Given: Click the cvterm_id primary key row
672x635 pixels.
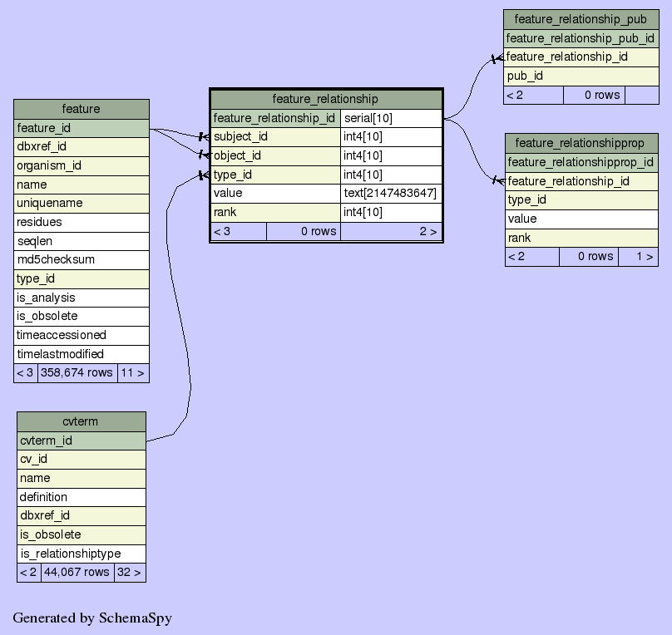Looking at the screenshot, I should coord(81,441).
